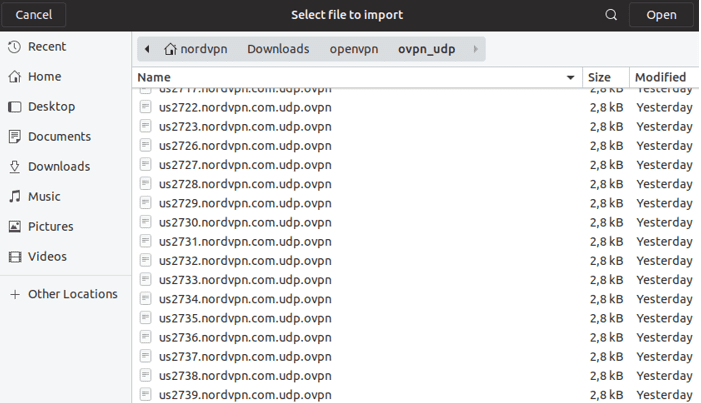Open the Pictures label in the sidebar
The image size is (701, 403).
pos(51,226)
